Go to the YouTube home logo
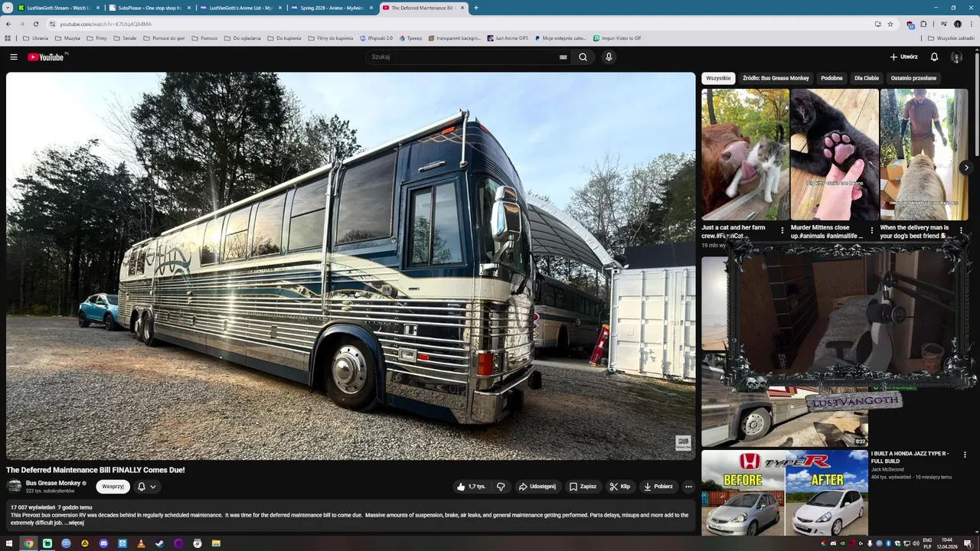Image resolution: width=980 pixels, height=551 pixels. 47,57
